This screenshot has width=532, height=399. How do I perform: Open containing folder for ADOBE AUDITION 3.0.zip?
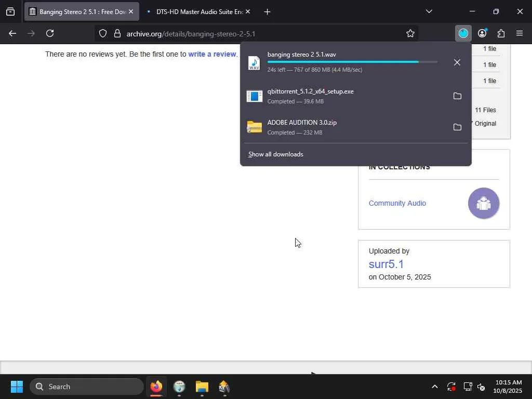point(457,127)
